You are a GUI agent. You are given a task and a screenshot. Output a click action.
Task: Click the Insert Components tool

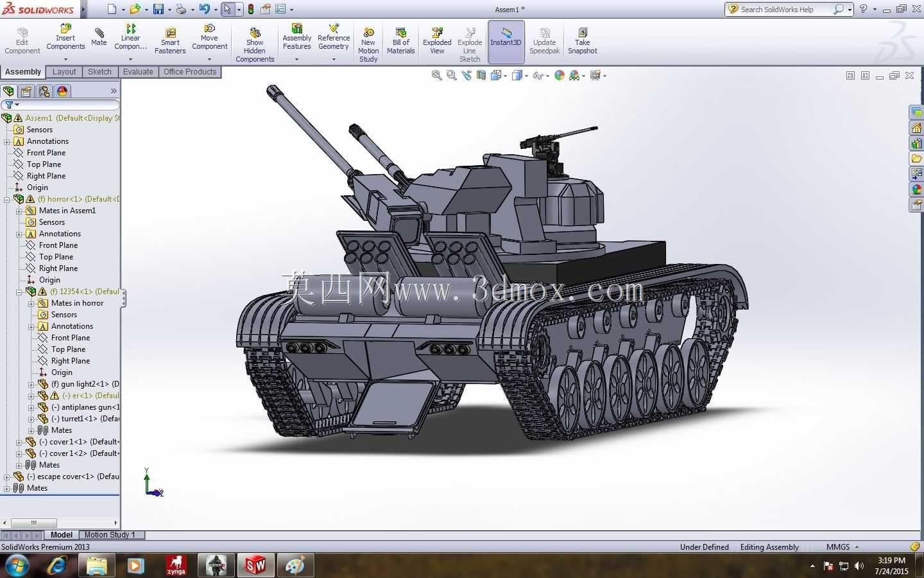[x=65, y=37]
